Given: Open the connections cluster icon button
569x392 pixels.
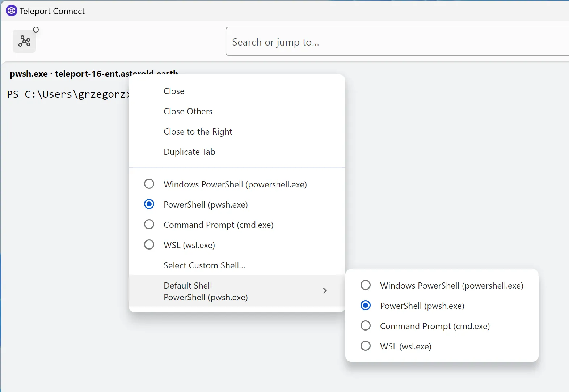Looking at the screenshot, I should point(24,41).
